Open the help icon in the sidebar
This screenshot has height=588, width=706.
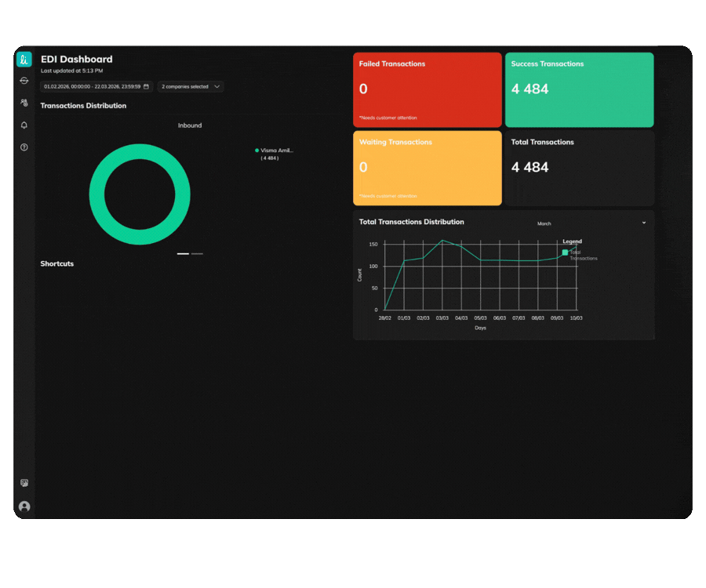[24, 147]
